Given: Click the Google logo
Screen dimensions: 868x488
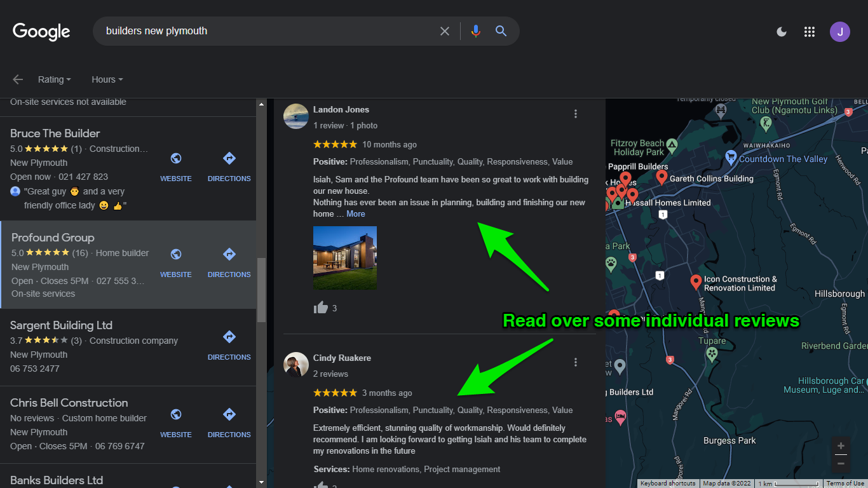Looking at the screenshot, I should coord(41,31).
